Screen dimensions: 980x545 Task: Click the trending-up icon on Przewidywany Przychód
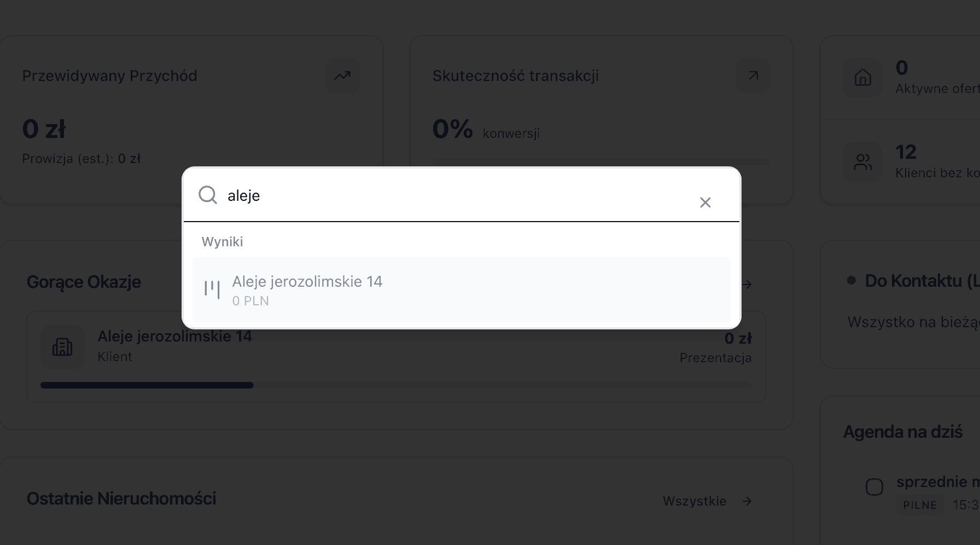(342, 76)
